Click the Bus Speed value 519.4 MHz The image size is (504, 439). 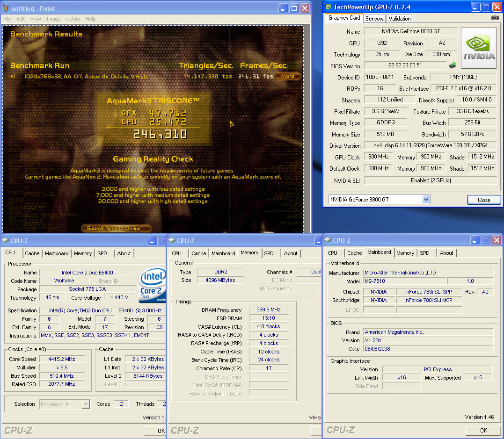tap(62, 376)
